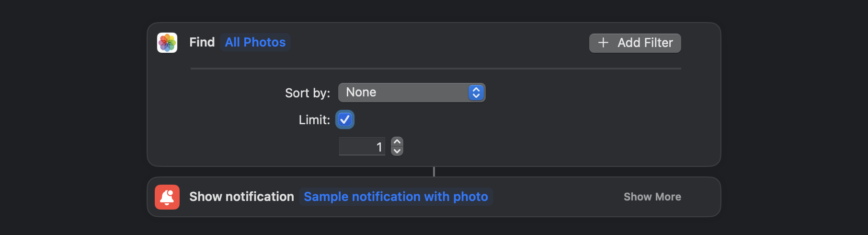Expand Show More in notification action
The height and width of the screenshot is (235, 868).
pos(652,197)
